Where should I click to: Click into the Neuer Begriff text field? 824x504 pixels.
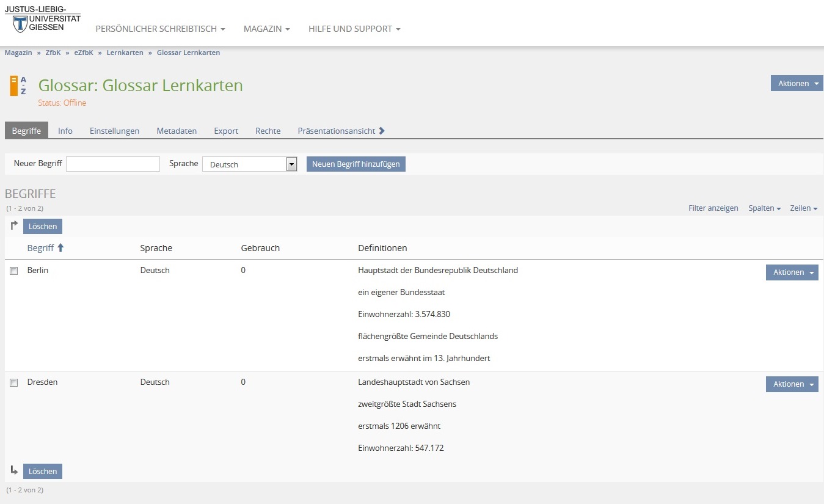(x=113, y=164)
